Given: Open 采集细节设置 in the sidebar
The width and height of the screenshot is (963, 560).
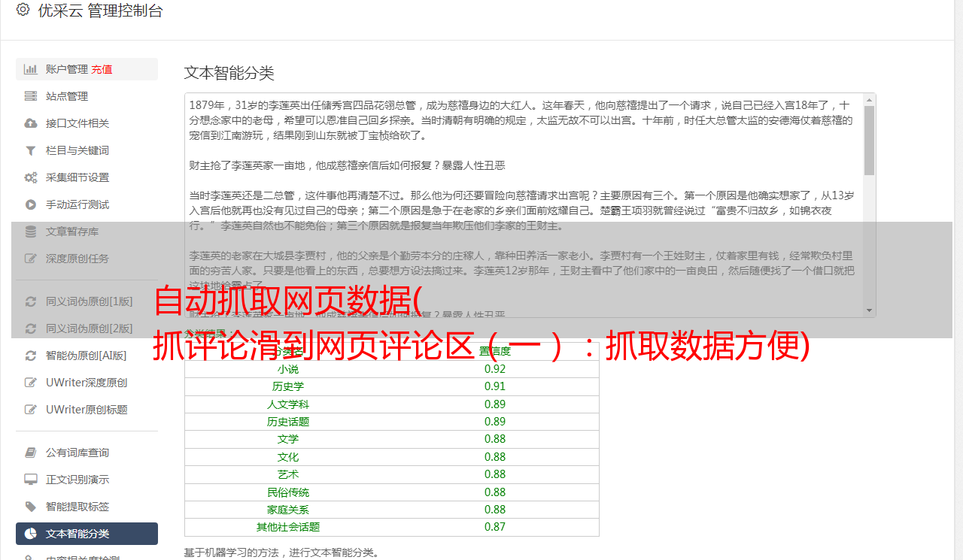Looking at the screenshot, I should 87,177.
